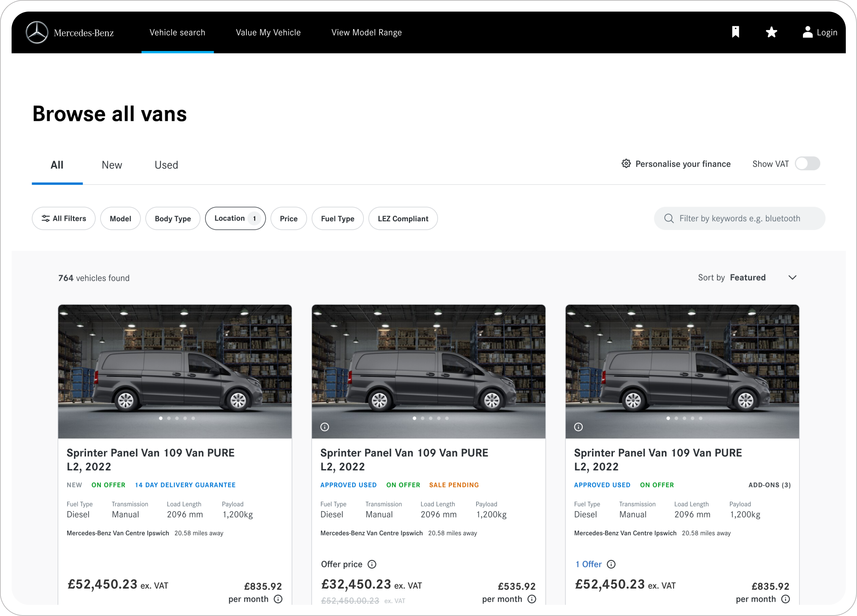Click £535.92 per month amount

(517, 586)
